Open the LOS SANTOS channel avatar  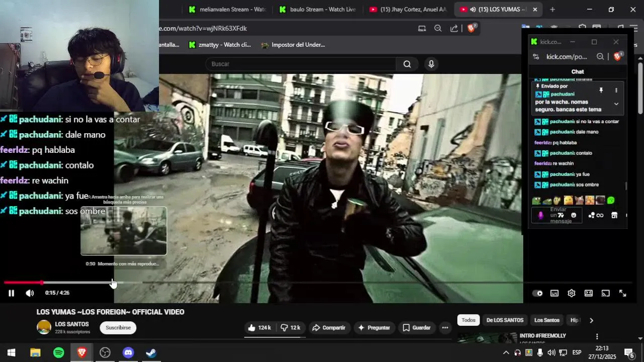44,327
